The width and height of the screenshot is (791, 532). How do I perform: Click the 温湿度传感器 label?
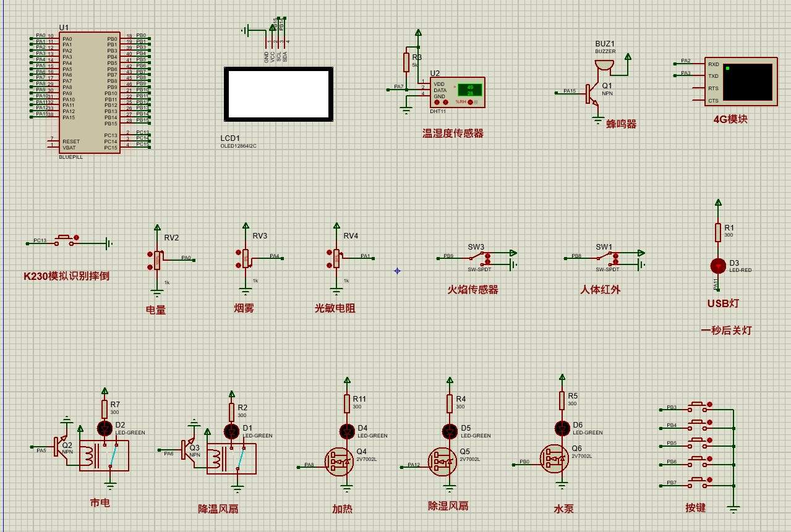(453, 133)
